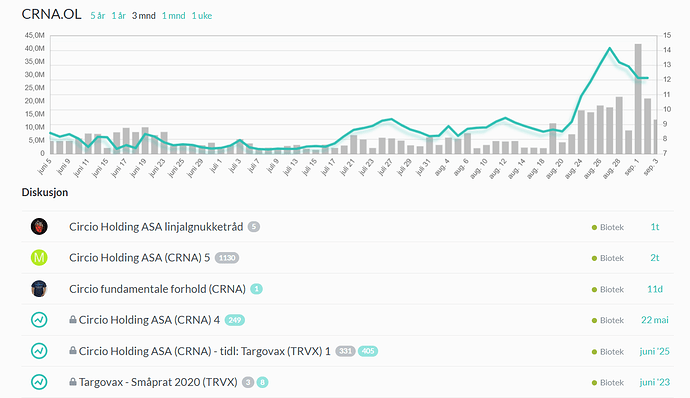Open Biotek category on CRNA 4 row
This screenshot has height=398, width=690.
[608, 320]
